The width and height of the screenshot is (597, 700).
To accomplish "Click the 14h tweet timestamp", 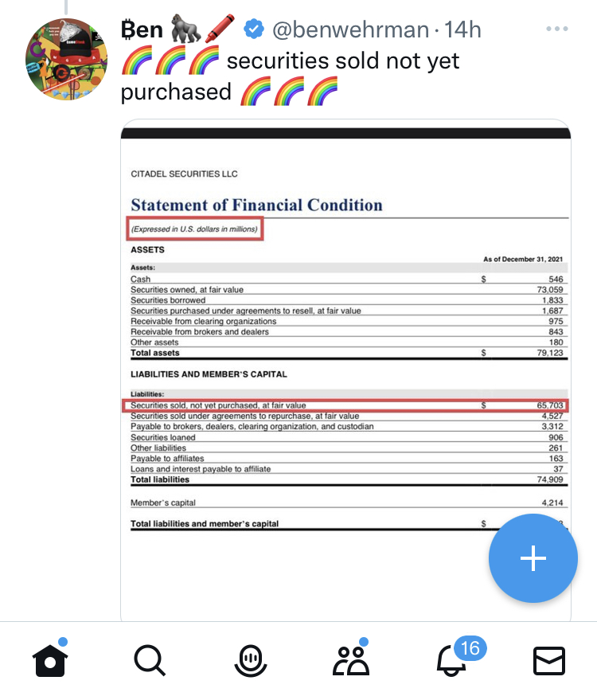I will (462, 30).
